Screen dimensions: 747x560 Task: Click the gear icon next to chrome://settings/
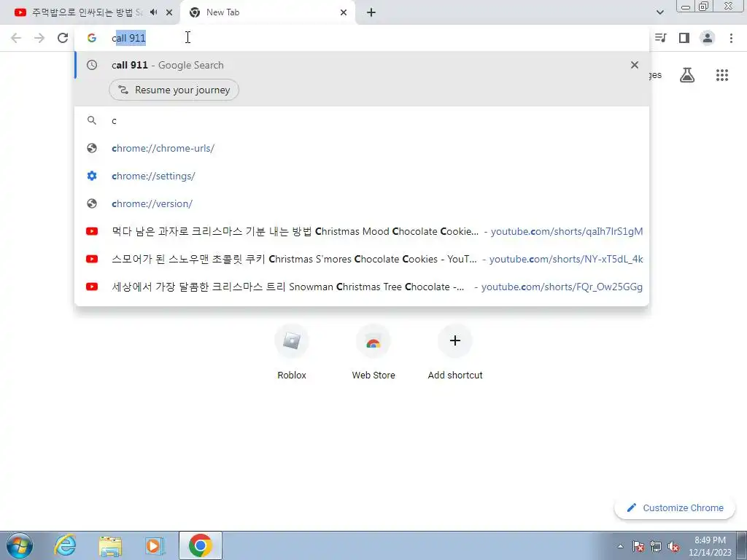point(92,176)
